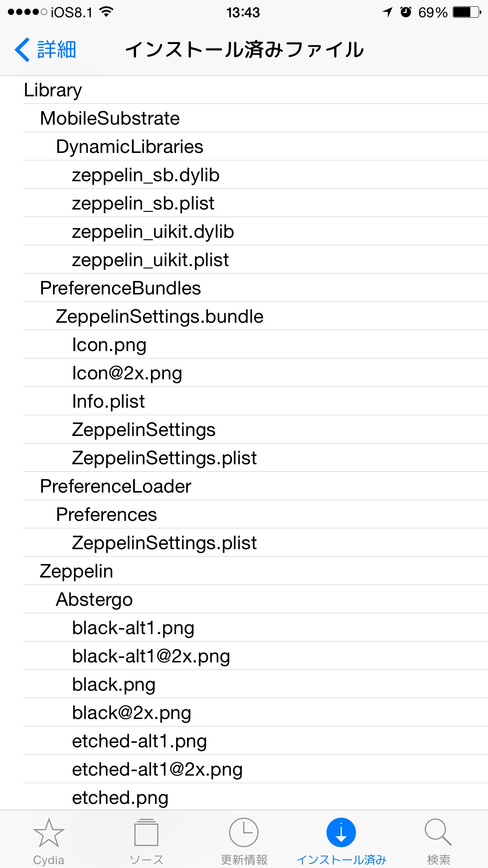Select the MobileSubstrate folder row
The image size is (488, 868).
coord(256,118)
